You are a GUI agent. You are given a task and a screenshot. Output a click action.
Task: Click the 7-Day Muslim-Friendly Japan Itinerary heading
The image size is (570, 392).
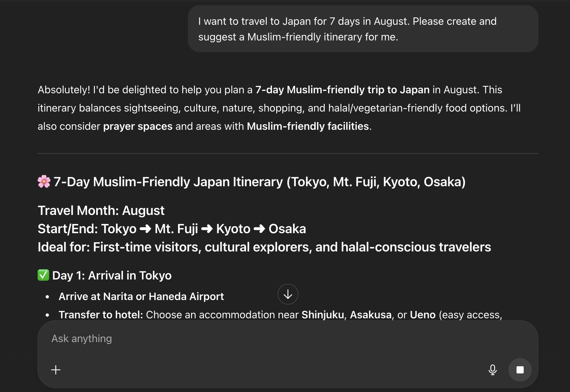pyautogui.click(x=259, y=182)
